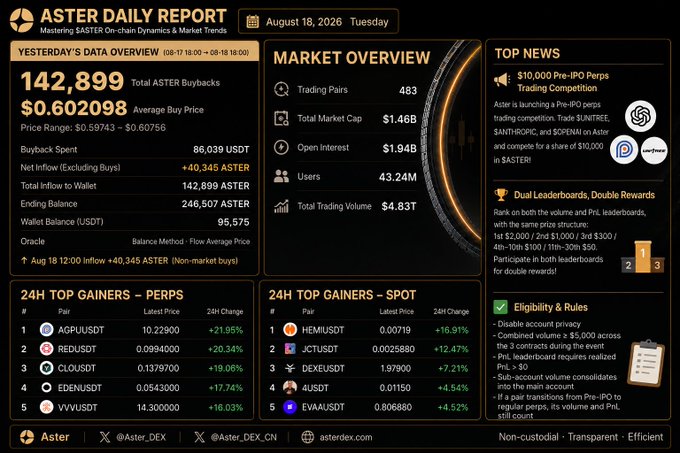This screenshot has width=680, height=453.
Task: Click the 95,575 Wallet Balance value
Action: click(x=233, y=222)
